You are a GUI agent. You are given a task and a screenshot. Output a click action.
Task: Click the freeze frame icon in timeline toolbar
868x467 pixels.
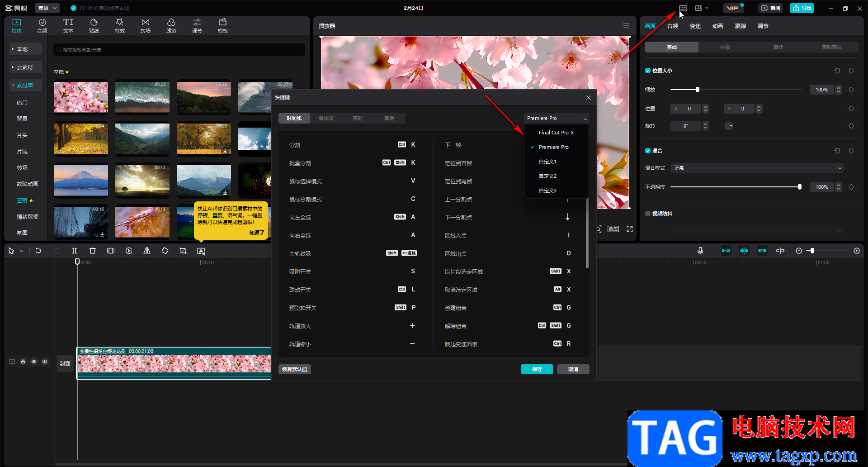(x=111, y=251)
